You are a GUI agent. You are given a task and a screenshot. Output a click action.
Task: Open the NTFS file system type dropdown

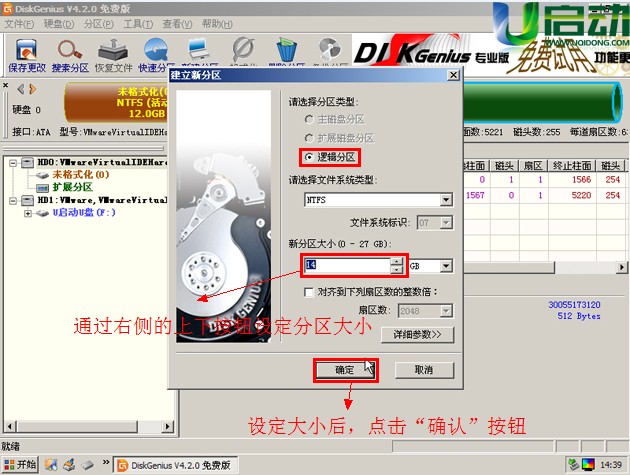(x=446, y=200)
